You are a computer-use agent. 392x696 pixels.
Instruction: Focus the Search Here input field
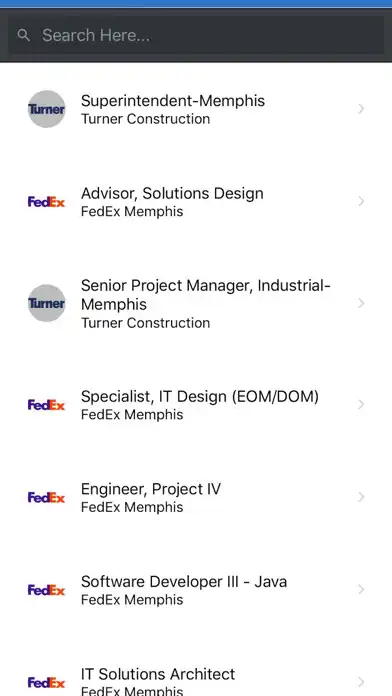196,35
